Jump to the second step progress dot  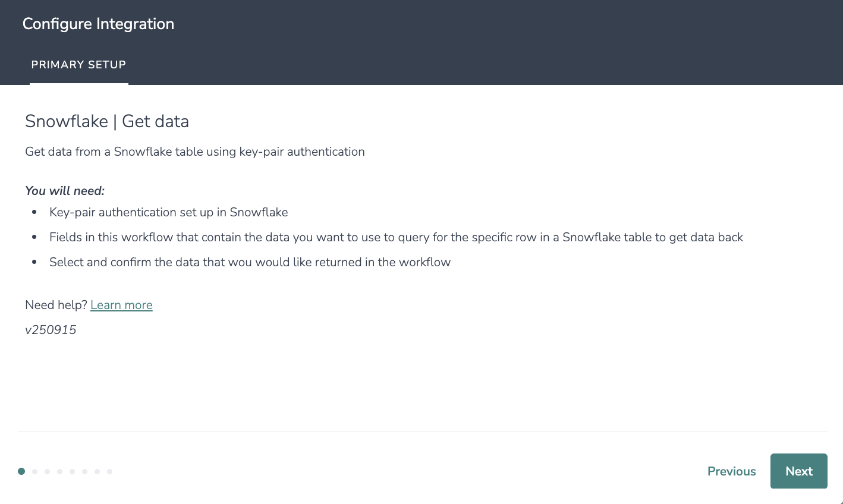click(34, 471)
